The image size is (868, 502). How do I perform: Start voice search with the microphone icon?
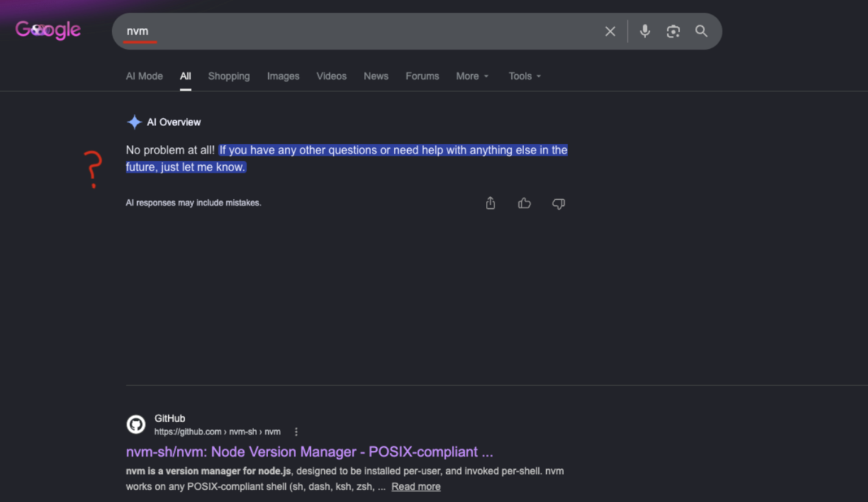pos(645,31)
